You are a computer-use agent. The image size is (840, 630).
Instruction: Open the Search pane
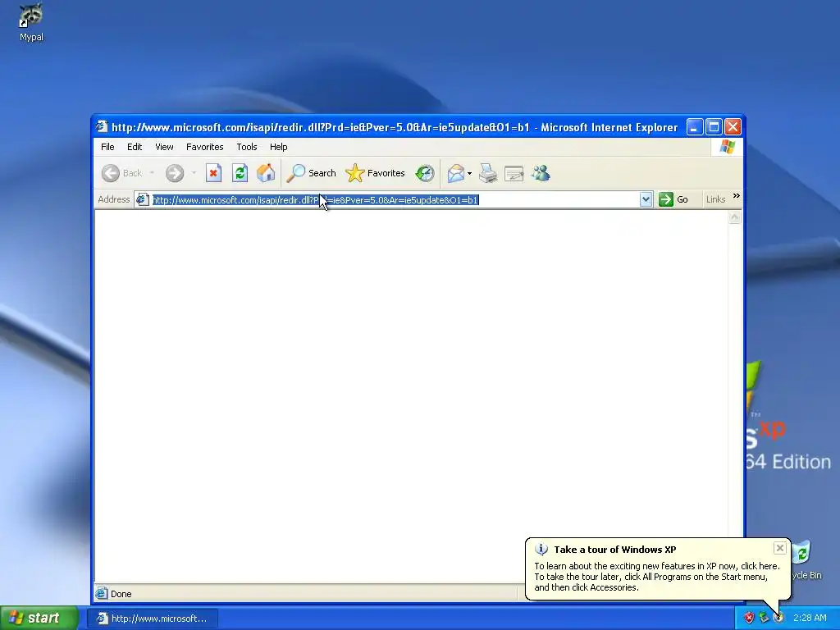click(x=311, y=173)
